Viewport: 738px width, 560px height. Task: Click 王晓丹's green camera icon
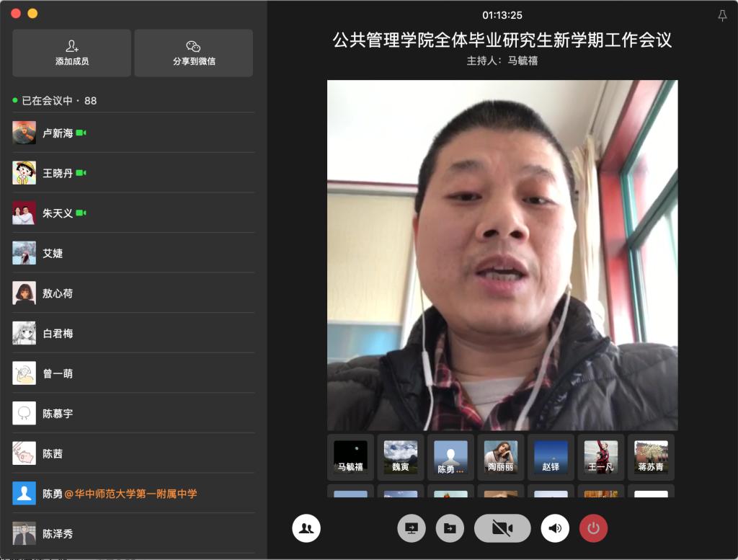point(81,173)
